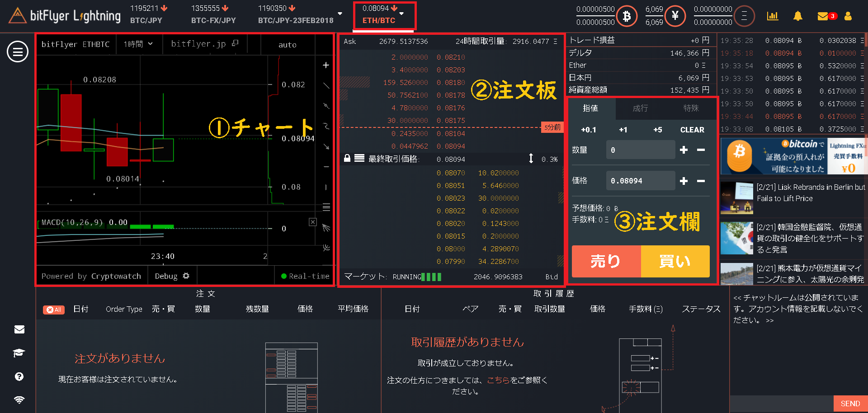Click the Wi-Fi connection status icon
This screenshot has width=868, height=413.
tap(19, 400)
